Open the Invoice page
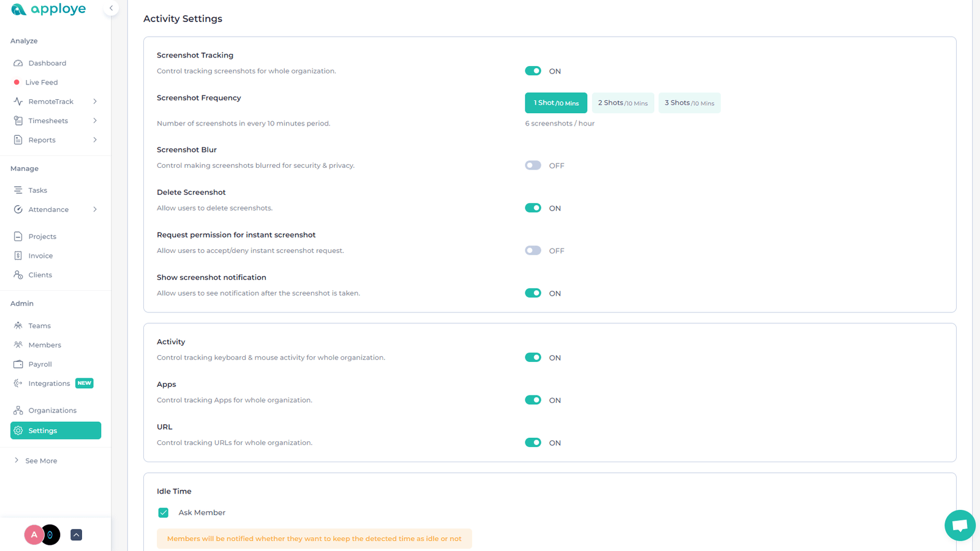980x551 pixels. click(x=40, y=255)
